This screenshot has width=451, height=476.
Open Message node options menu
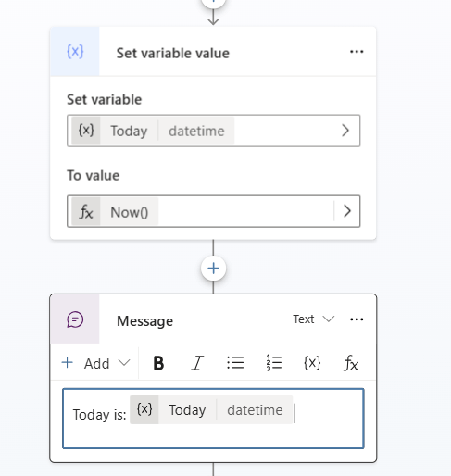(357, 319)
